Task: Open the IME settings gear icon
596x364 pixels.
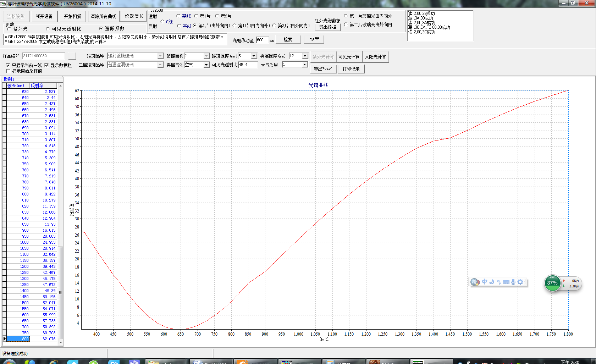Action: (x=520, y=282)
